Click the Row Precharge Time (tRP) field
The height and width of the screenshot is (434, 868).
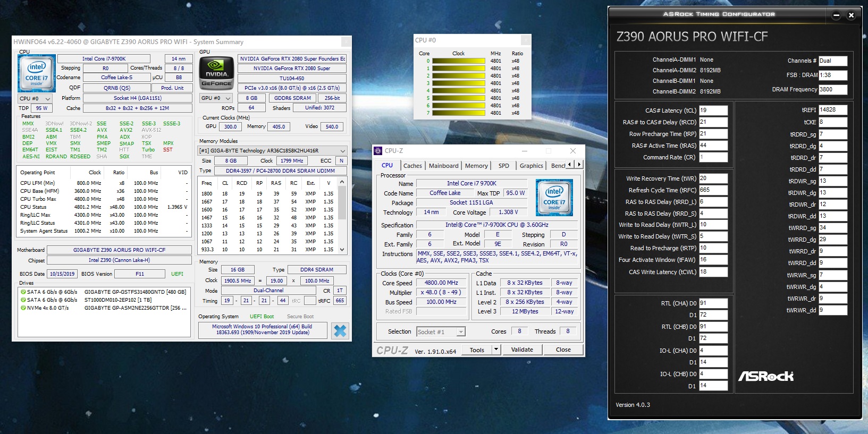713,134
